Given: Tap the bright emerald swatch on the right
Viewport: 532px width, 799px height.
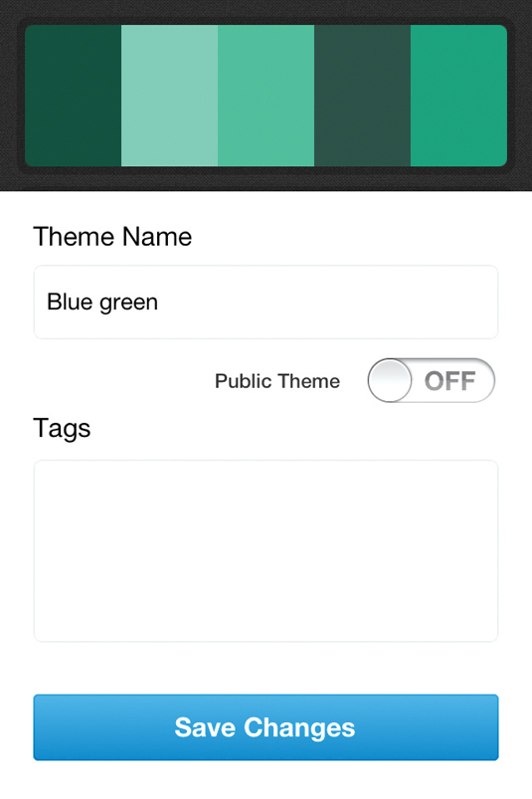Looking at the screenshot, I should point(458,96).
